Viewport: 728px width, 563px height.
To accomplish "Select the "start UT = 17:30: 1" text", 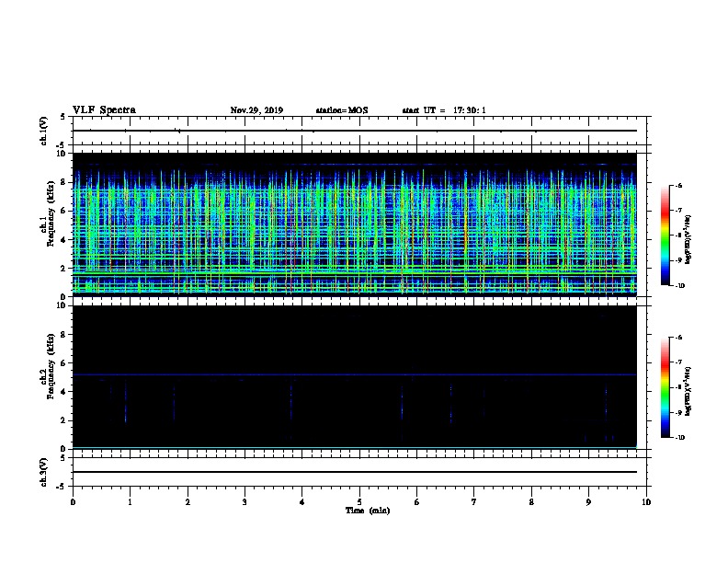I will coord(444,110).
